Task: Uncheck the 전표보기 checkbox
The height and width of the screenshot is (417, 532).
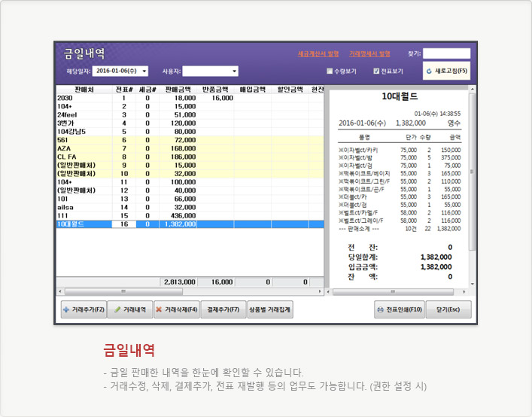Action: pos(376,71)
